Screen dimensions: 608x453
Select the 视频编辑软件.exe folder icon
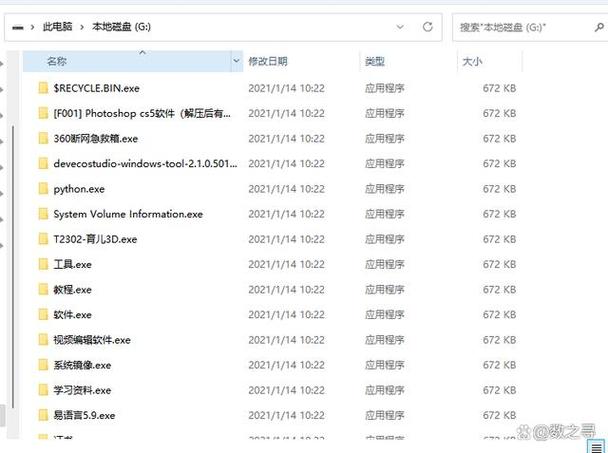(x=43, y=340)
